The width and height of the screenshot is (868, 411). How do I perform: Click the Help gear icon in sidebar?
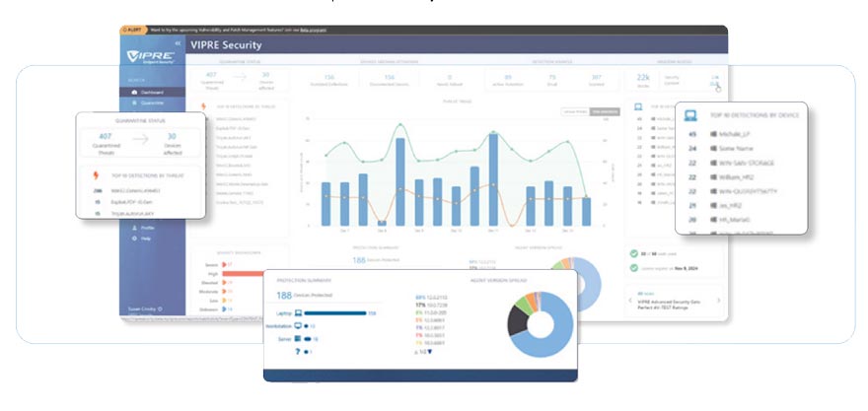pos(134,239)
